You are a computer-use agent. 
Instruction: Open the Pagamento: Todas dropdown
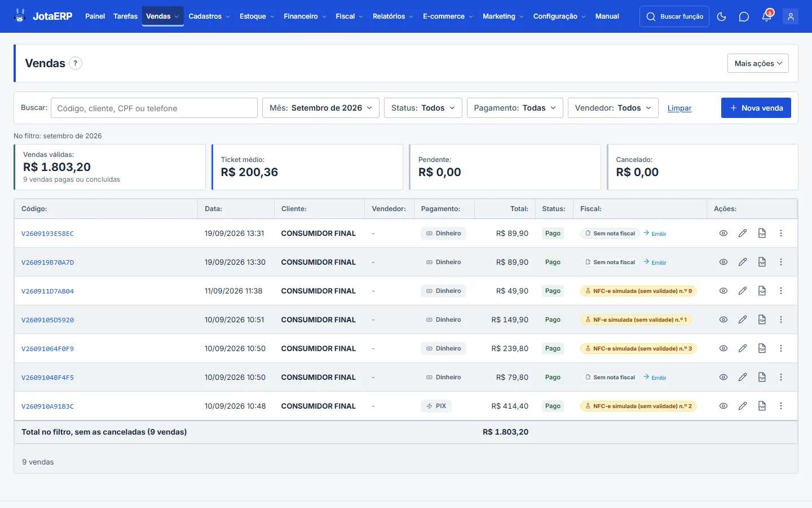515,108
